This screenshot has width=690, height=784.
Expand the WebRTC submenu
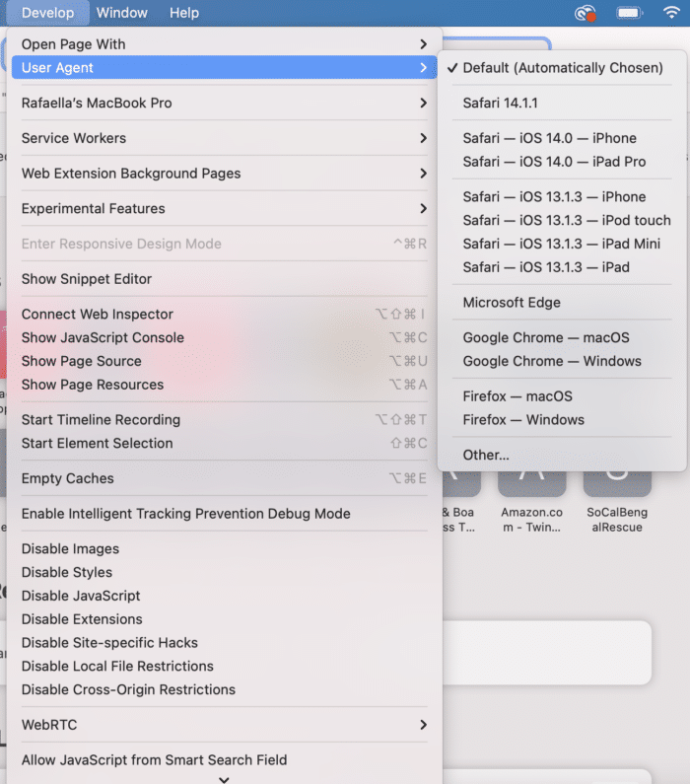tap(225, 725)
